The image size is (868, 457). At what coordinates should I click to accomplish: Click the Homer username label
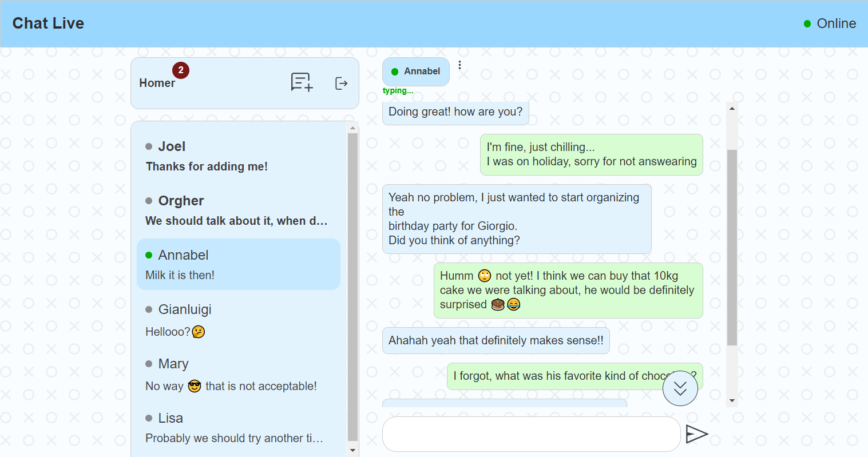(157, 83)
